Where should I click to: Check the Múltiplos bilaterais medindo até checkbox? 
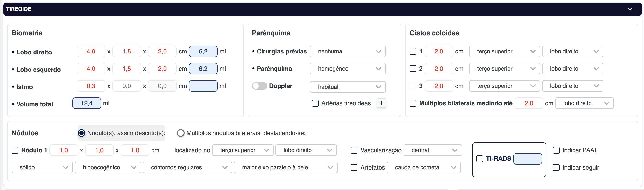click(413, 103)
